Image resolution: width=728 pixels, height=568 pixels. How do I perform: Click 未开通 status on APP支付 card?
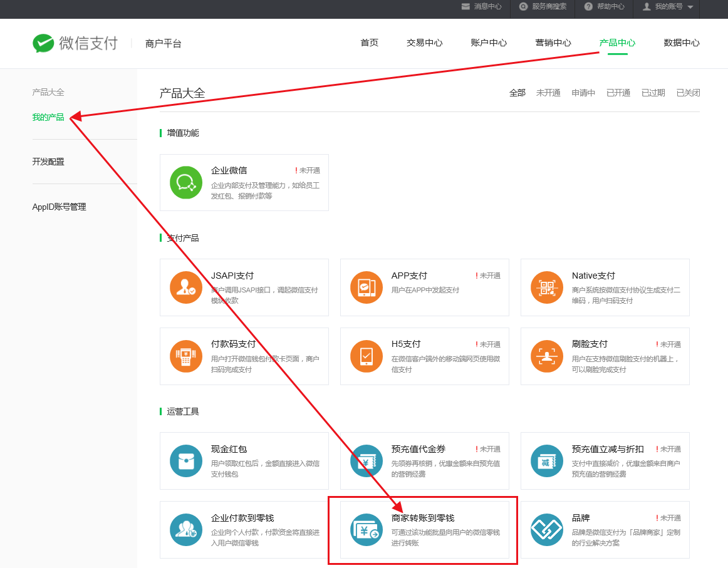[x=488, y=276]
